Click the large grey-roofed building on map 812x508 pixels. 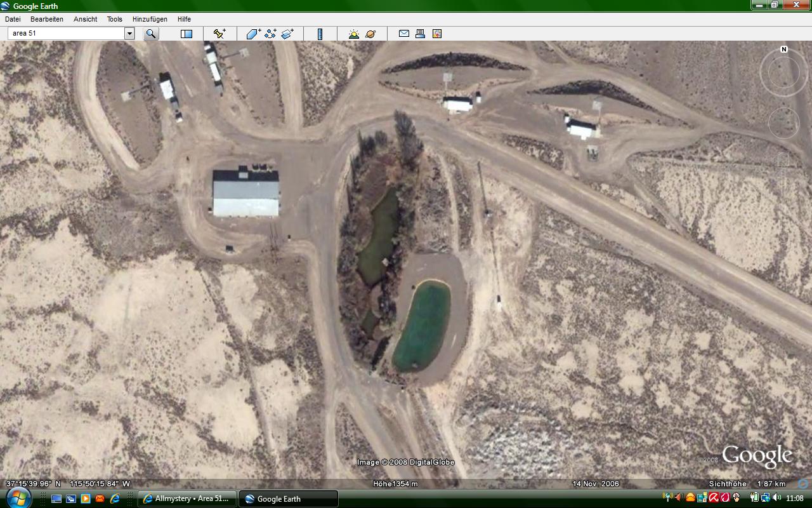click(x=246, y=193)
